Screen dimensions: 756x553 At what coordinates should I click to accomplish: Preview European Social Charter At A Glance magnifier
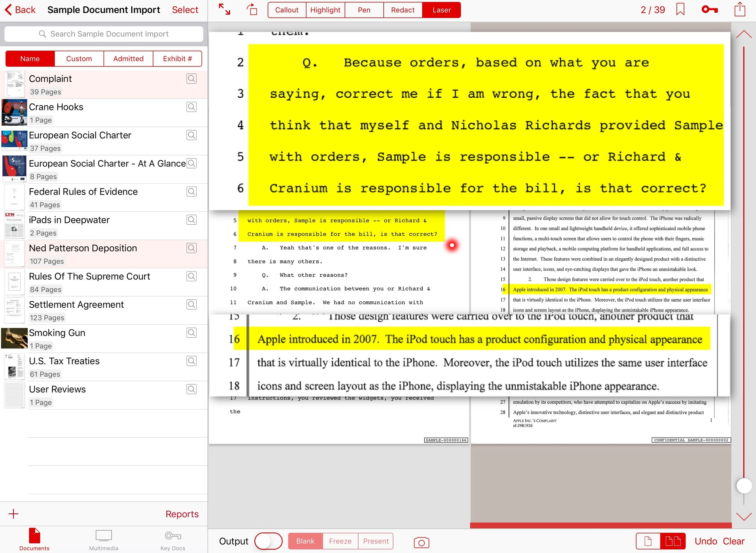coord(191,163)
